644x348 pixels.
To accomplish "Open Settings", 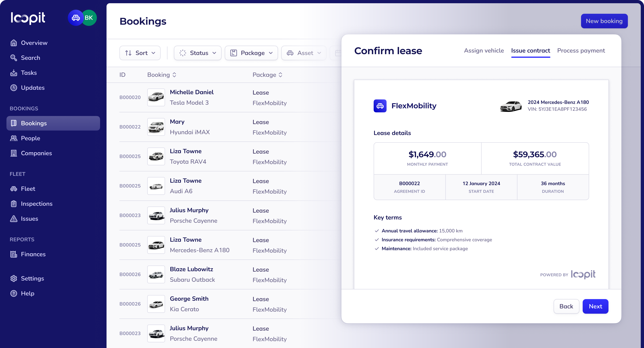I will (32, 278).
